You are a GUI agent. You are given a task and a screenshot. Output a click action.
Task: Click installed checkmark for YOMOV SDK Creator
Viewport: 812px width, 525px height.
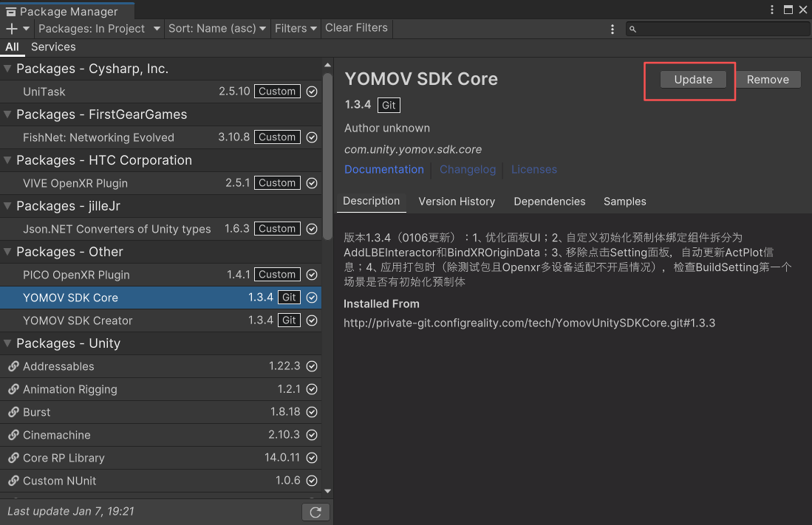click(312, 320)
